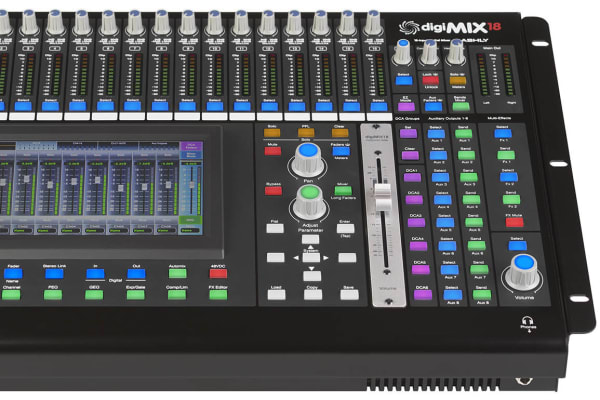Push the green Automix button
Screen dimensions: 600x400
point(178,273)
